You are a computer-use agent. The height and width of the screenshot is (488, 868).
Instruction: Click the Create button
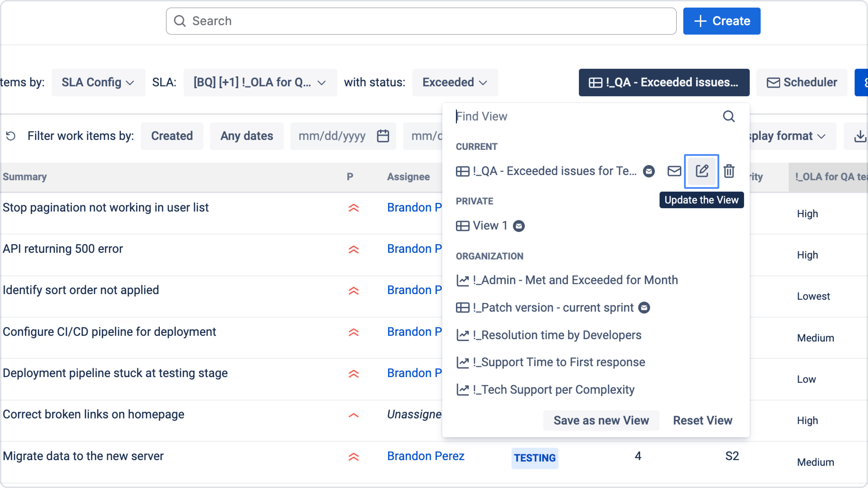click(722, 21)
